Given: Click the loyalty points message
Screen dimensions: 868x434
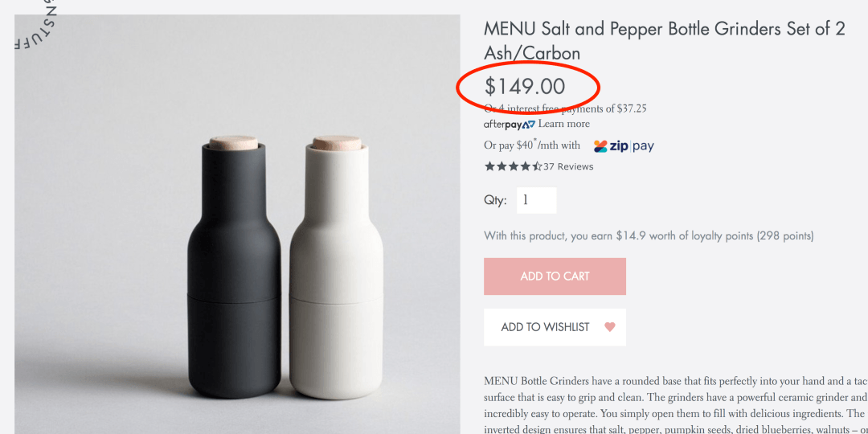Looking at the screenshot, I should pos(649,235).
